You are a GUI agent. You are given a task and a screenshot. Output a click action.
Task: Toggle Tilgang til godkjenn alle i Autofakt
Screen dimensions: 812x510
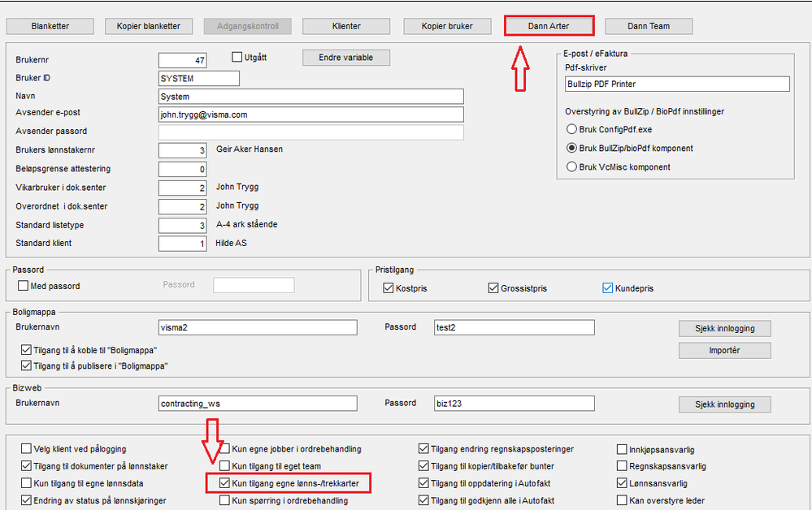[x=423, y=500]
